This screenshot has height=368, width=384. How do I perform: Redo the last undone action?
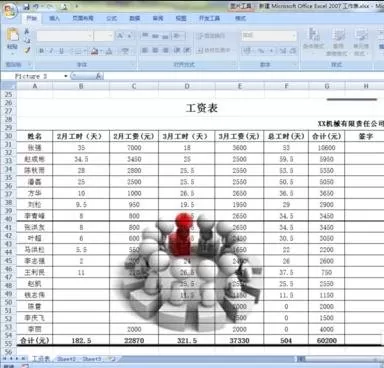[x=50, y=7]
